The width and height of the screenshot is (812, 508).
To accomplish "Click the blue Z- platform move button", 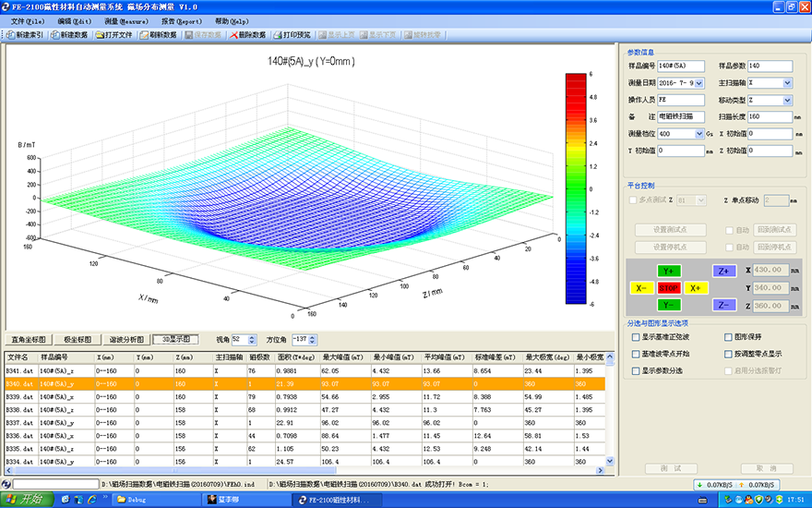I will pyautogui.click(x=724, y=306).
